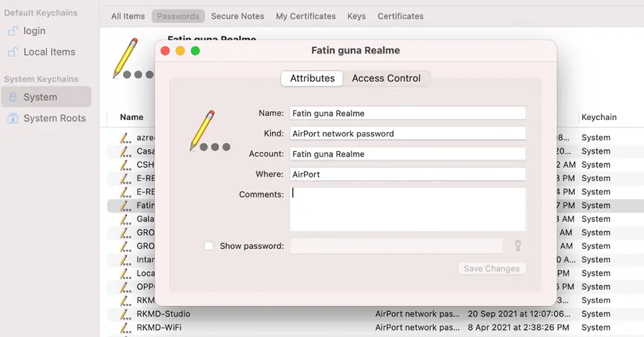Screen dimensions: 644x337
Task: Minimize the Fatin guna Realme dialog
Action: coord(180,51)
